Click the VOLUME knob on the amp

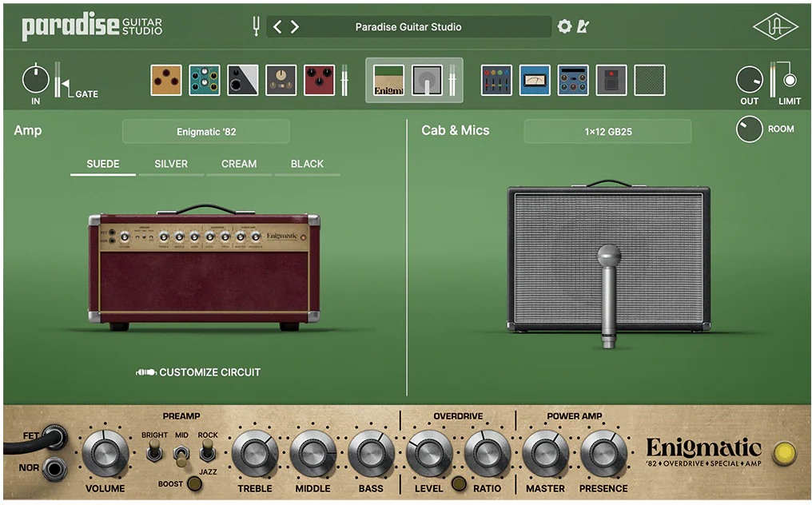[x=105, y=454]
